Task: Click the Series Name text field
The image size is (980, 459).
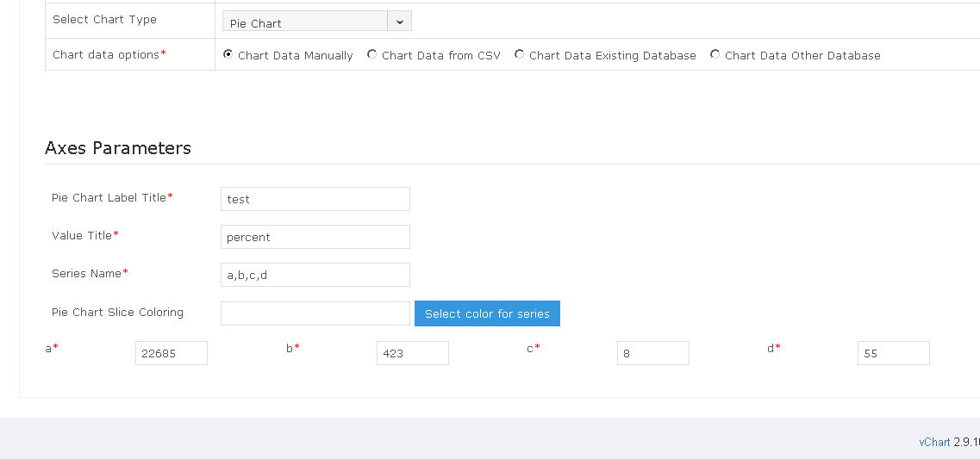Action: pyautogui.click(x=315, y=275)
